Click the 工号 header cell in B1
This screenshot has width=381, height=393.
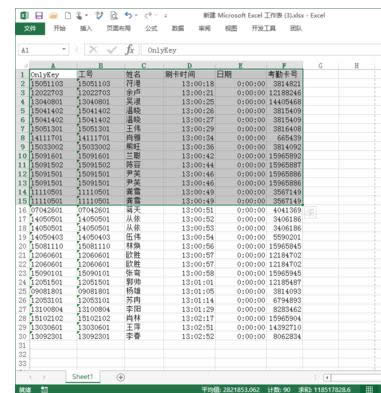pyautogui.click(x=101, y=74)
